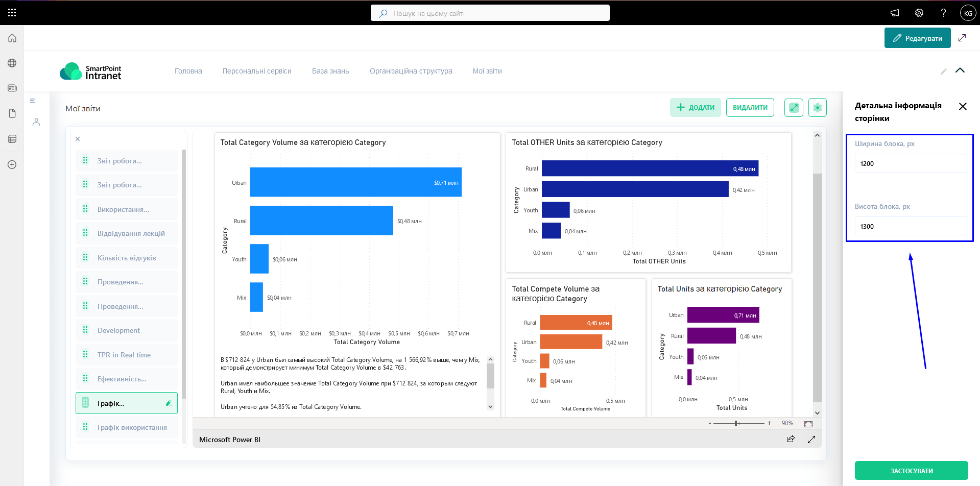This screenshot has height=486, width=980.
Task: Go to Персональні сервіси menu
Action: [257, 71]
